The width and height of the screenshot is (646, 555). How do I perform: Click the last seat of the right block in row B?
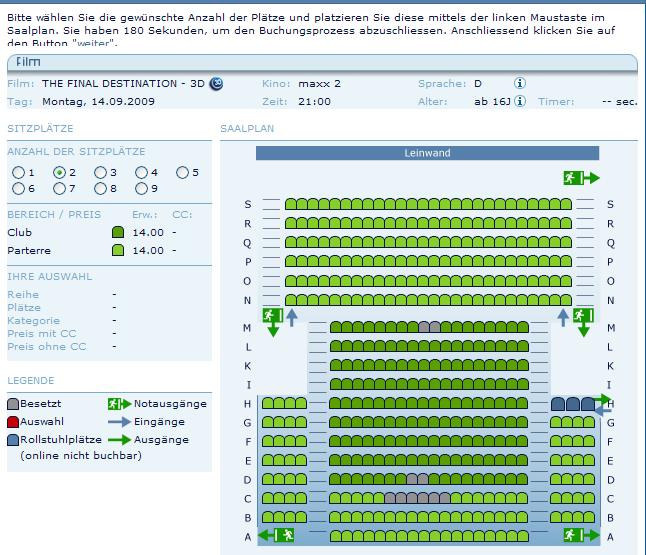coord(589,517)
